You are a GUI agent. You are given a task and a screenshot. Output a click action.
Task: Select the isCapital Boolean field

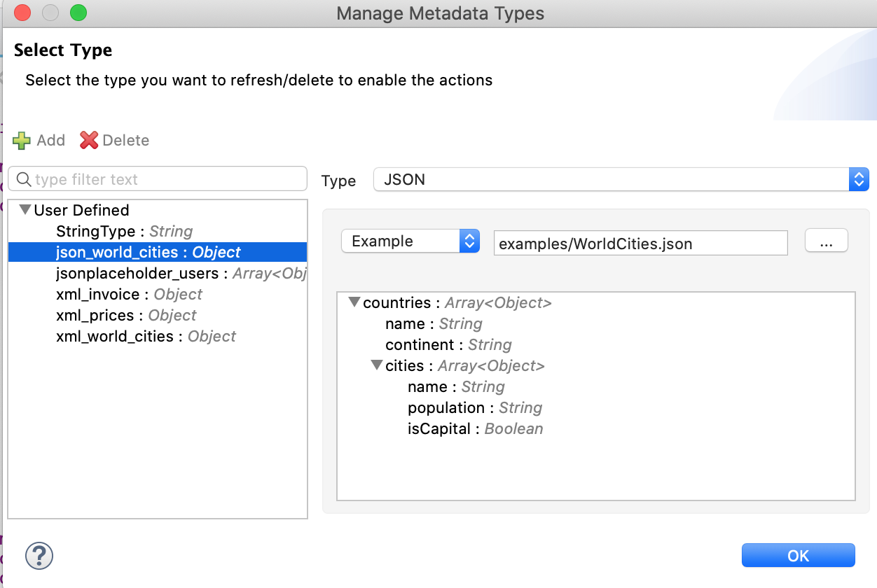click(x=475, y=429)
